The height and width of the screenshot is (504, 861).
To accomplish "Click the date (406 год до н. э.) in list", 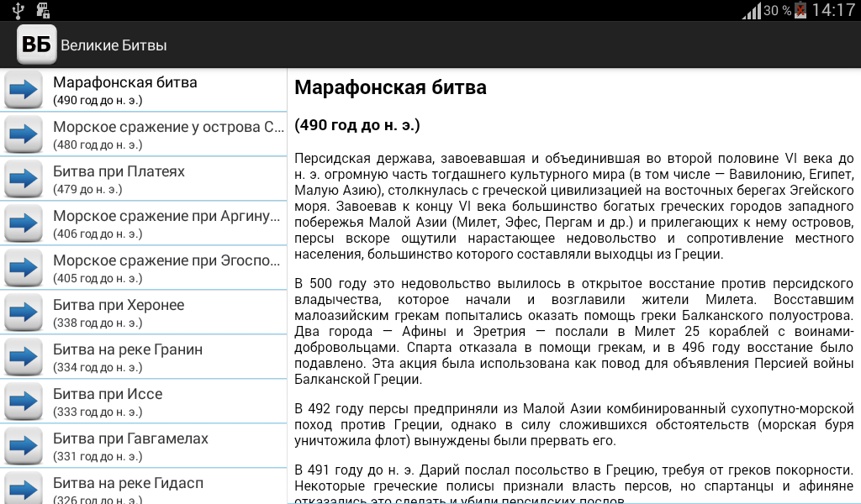I will (98, 234).
